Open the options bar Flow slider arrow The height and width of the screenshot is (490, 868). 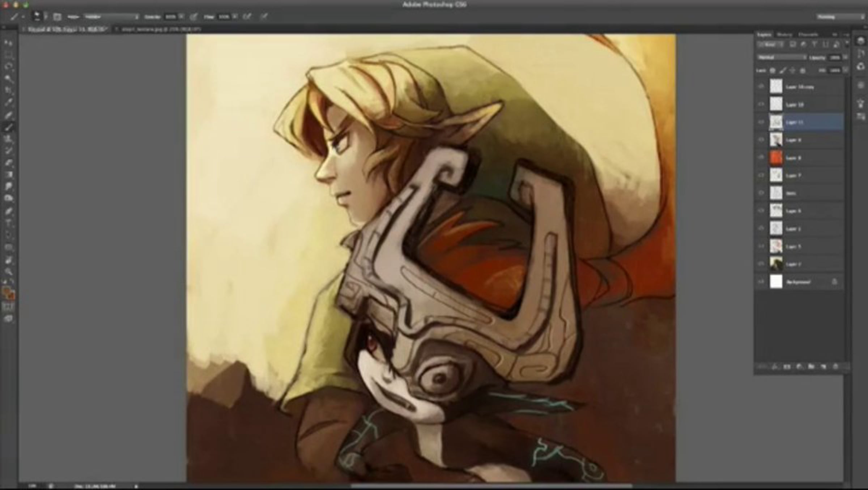pyautogui.click(x=235, y=17)
